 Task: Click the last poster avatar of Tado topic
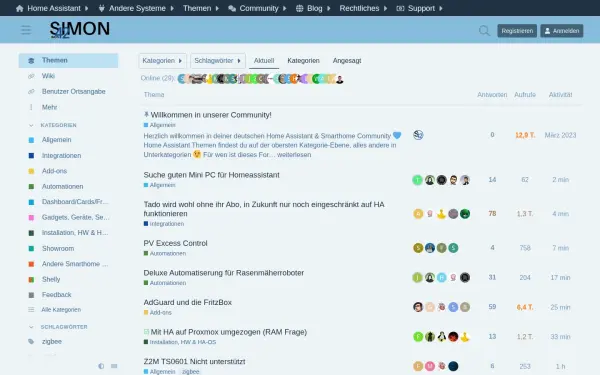pyautogui.click(x=465, y=214)
